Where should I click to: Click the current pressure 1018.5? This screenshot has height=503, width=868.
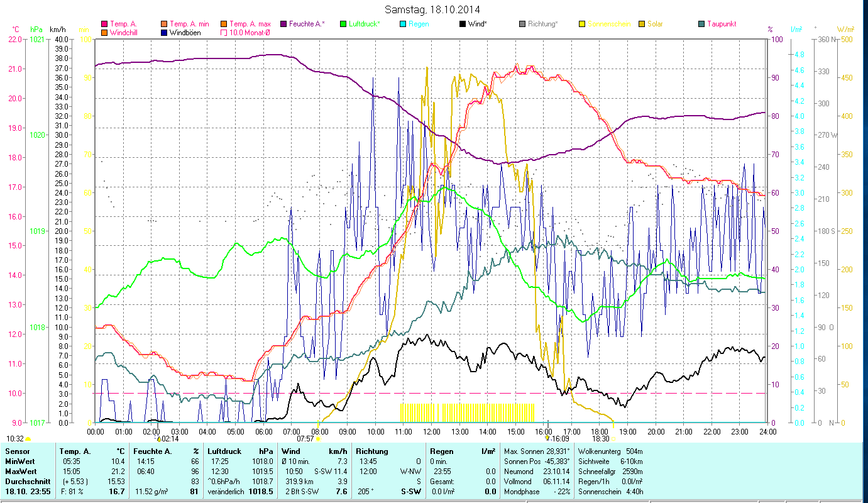[261, 492]
